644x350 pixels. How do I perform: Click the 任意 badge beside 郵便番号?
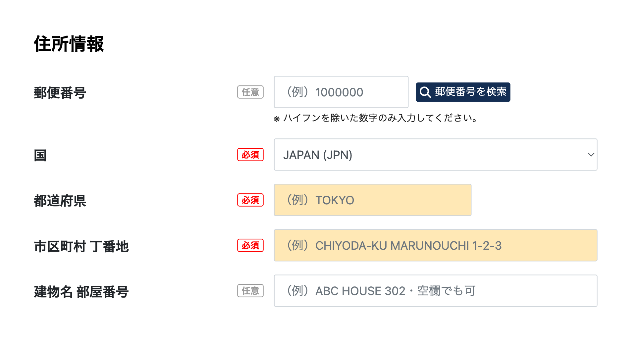(250, 92)
